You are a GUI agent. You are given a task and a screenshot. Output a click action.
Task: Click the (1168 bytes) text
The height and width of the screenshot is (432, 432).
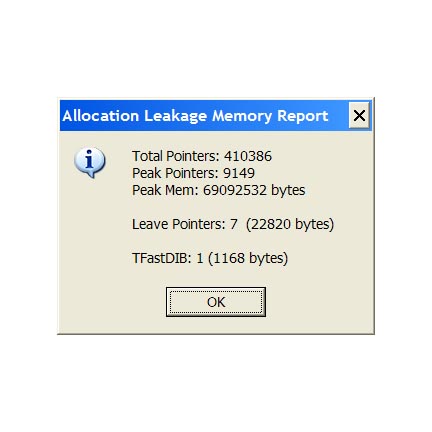(248, 258)
